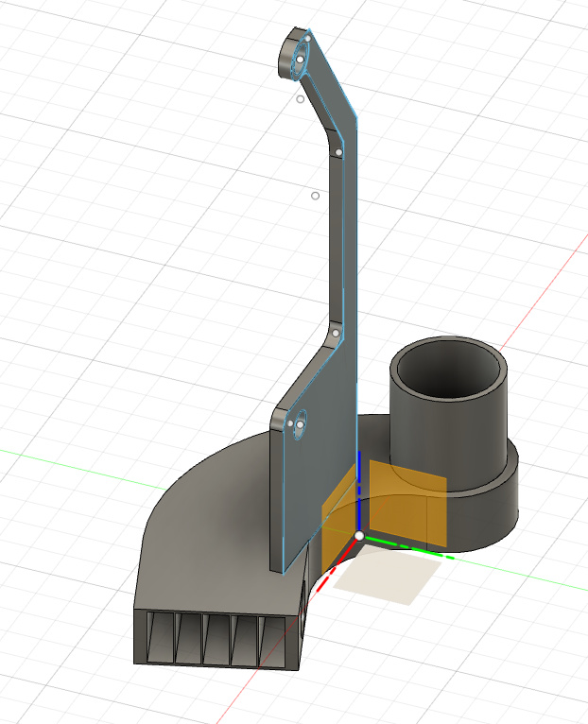Click the top mounting hole on the bracket arm
The height and width of the screenshot is (724, 588).
coord(301,59)
